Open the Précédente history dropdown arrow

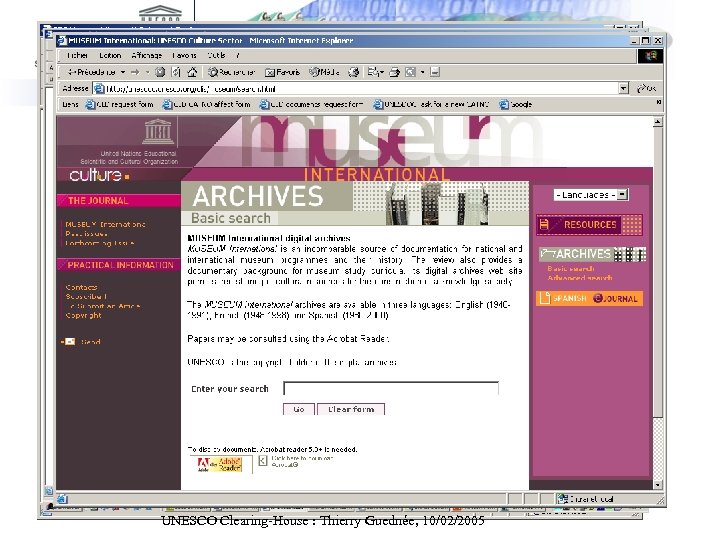(x=123, y=72)
